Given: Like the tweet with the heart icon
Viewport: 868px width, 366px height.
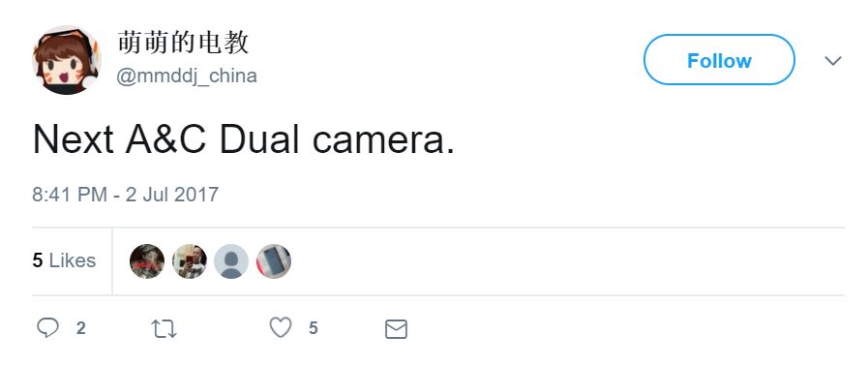Looking at the screenshot, I should click(x=280, y=328).
